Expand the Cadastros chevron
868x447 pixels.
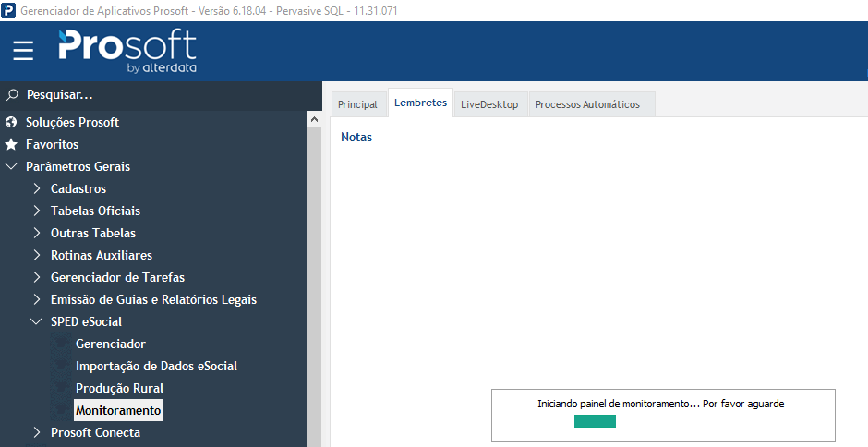pyautogui.click(x=37, y=188)
